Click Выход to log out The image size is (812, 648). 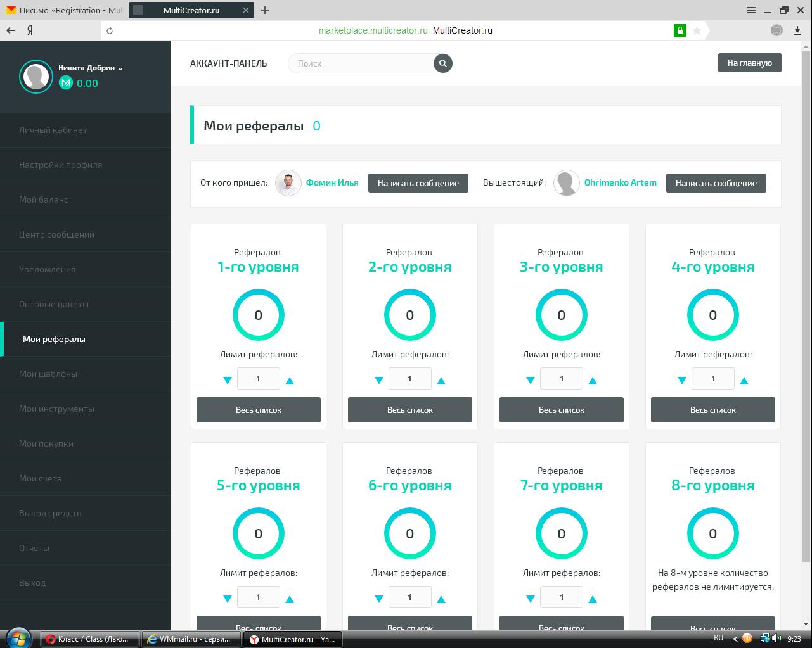[x=86, y=583]
